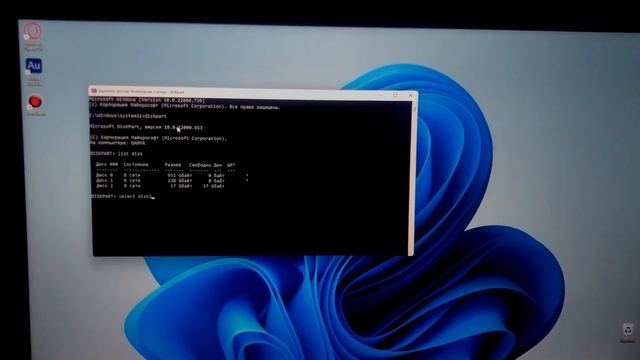Click the 'list disk' command line
This screenshot has width=640, height=360.
coord(116,154)
